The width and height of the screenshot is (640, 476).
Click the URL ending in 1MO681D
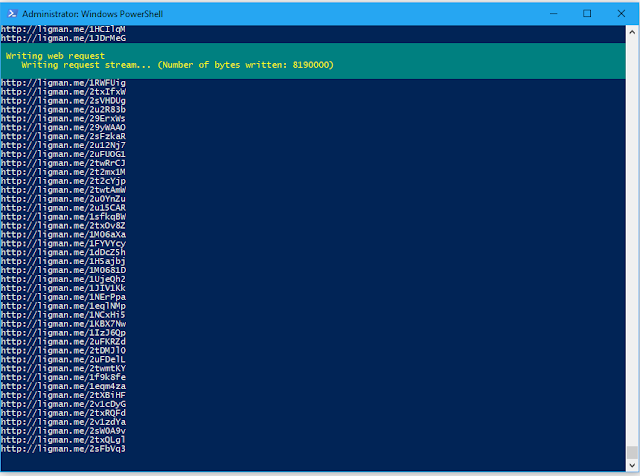(63, 271)
